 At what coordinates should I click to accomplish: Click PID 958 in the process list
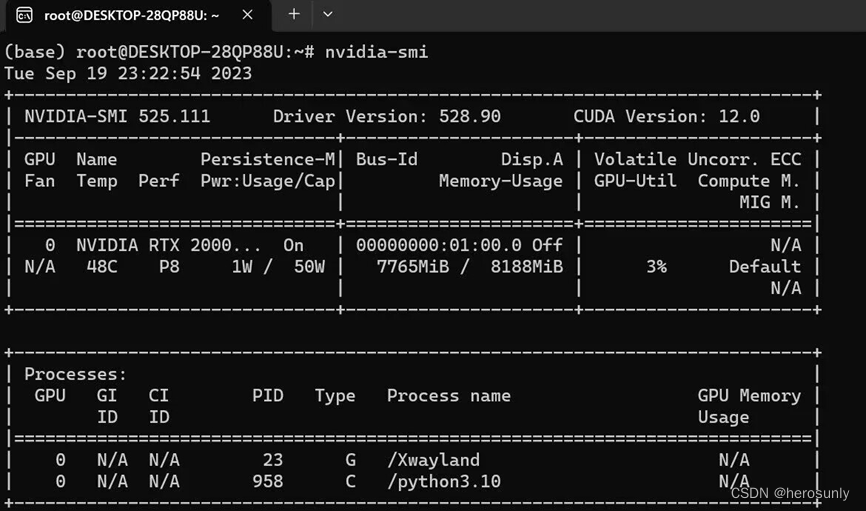267,482
